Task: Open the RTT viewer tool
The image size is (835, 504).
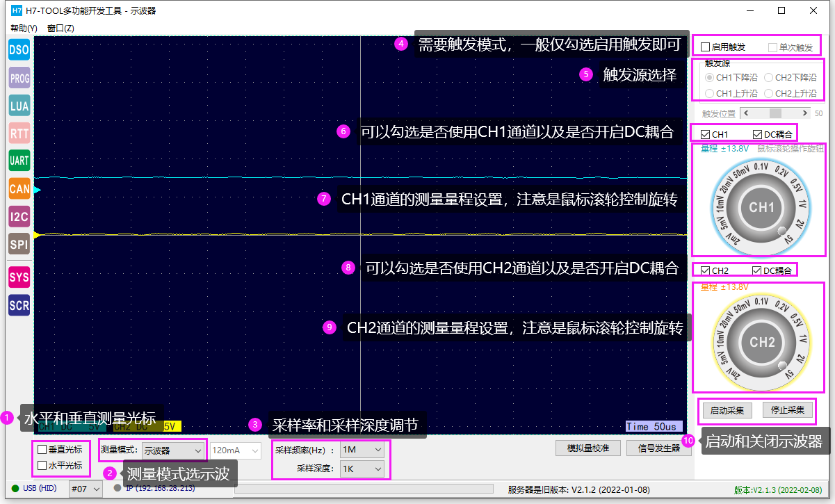Action: click(19, 133)
